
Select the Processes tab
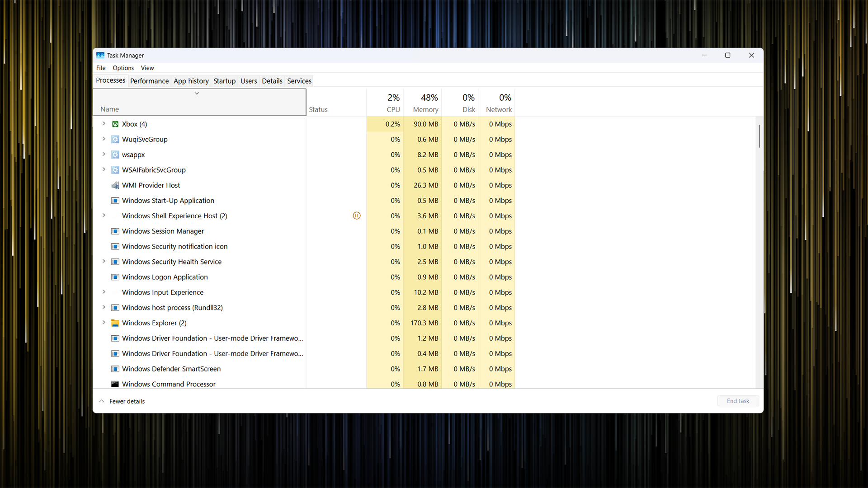[x=111, y=80]
